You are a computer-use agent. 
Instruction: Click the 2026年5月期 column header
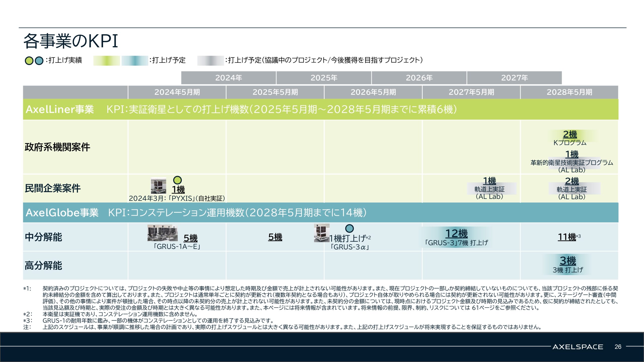373,92
